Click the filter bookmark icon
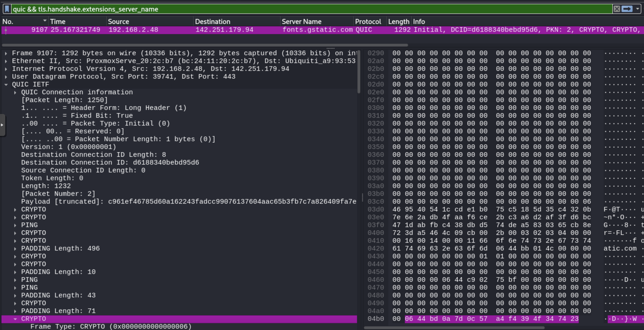Image resolution: width=644 pixels, height=330 pixels. (7, 9)
